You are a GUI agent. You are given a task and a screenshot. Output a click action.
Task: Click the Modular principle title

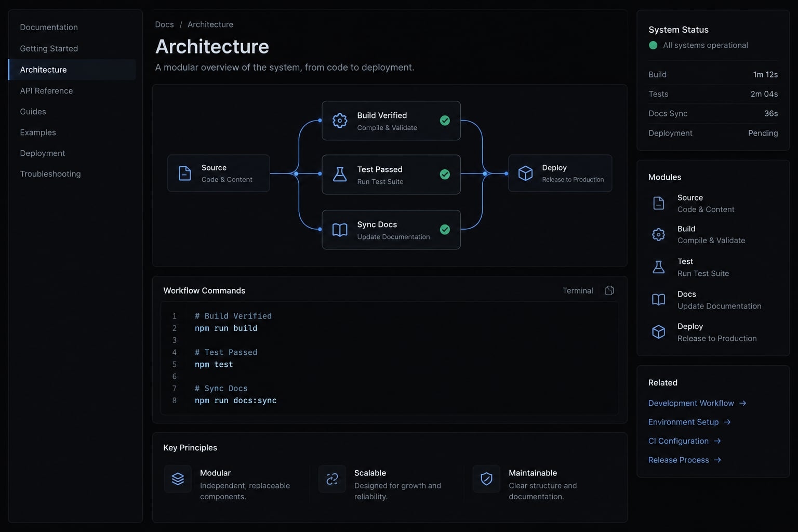coord(215,473)
